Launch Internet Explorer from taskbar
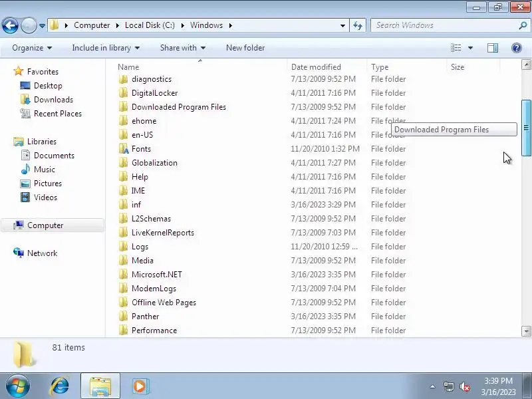 click(x=60, y=386)
